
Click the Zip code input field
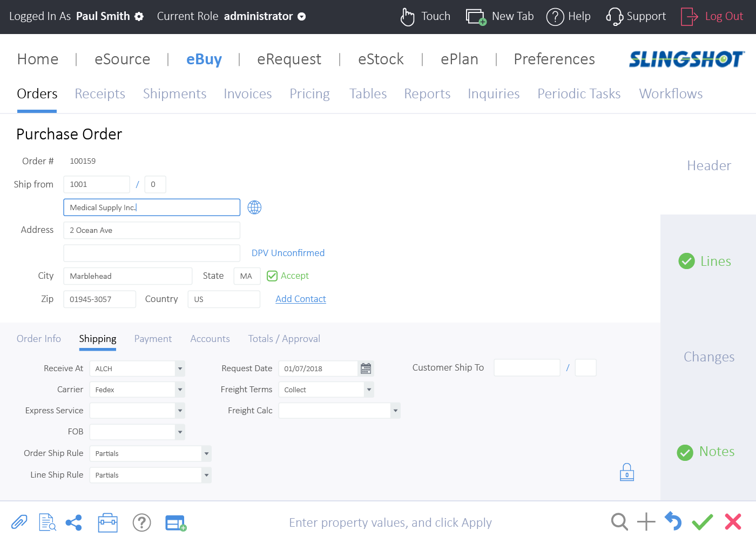click(99, 299)
